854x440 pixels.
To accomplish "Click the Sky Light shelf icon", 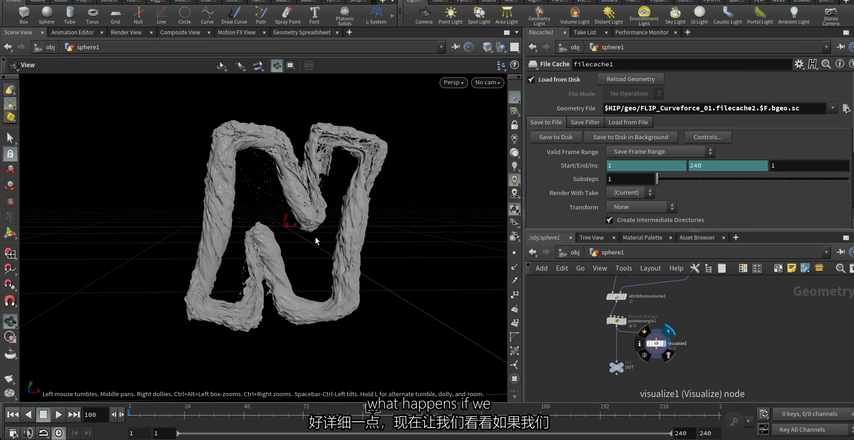I will pos(675,14).
